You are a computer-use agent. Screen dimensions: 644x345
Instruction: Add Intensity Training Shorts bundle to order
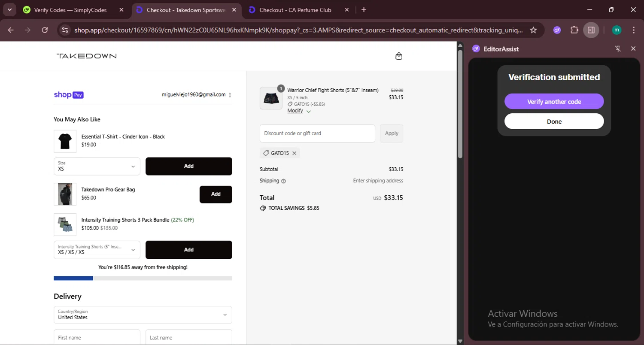coord(189,250)
